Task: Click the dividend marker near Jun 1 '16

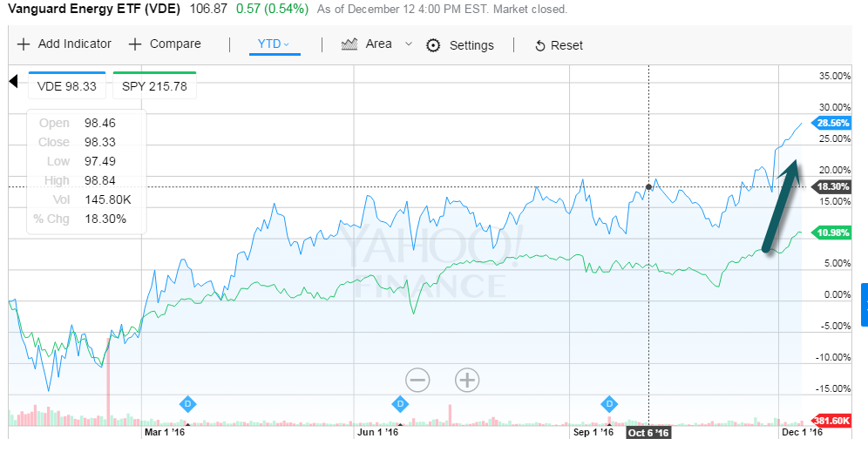Action: 400,404
